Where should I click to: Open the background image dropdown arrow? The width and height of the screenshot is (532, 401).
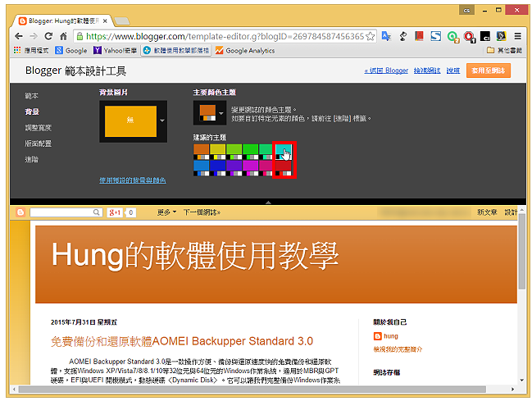pyautogui.click(x=162, y=121)
